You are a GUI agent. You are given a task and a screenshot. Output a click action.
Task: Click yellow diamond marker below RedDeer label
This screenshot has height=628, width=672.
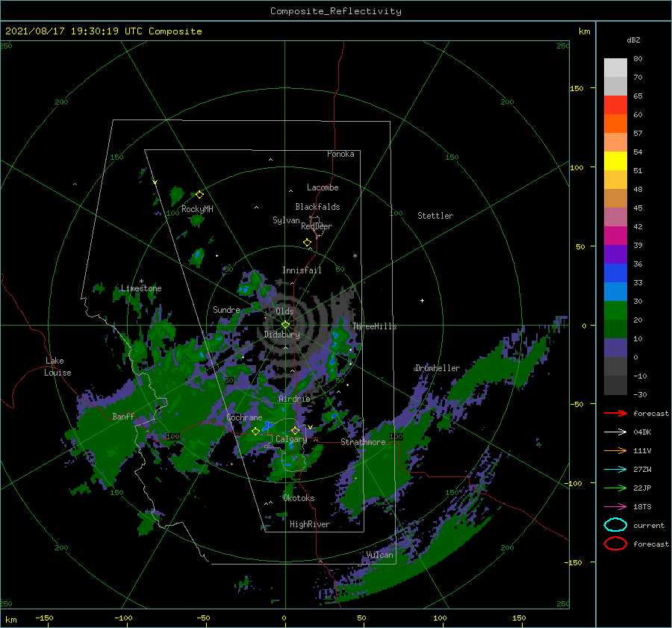click(x=308, y=243)
